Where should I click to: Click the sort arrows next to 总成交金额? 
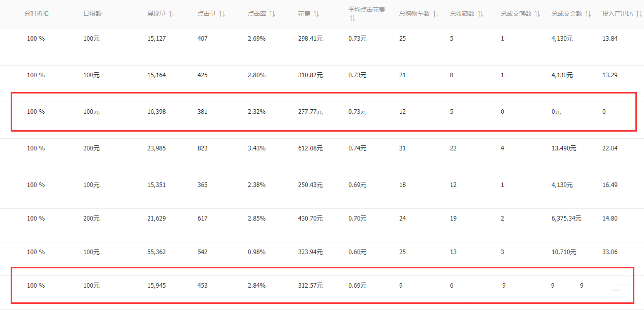tap(588, 14)
